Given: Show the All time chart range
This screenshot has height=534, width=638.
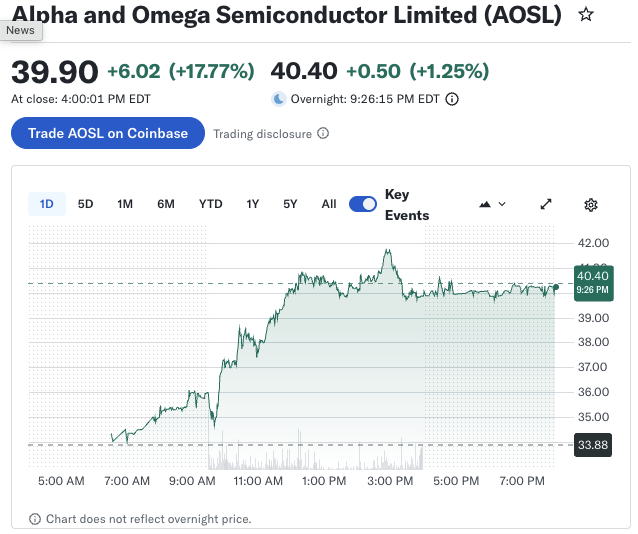Looking at the screenshot, I should [329, 204].
